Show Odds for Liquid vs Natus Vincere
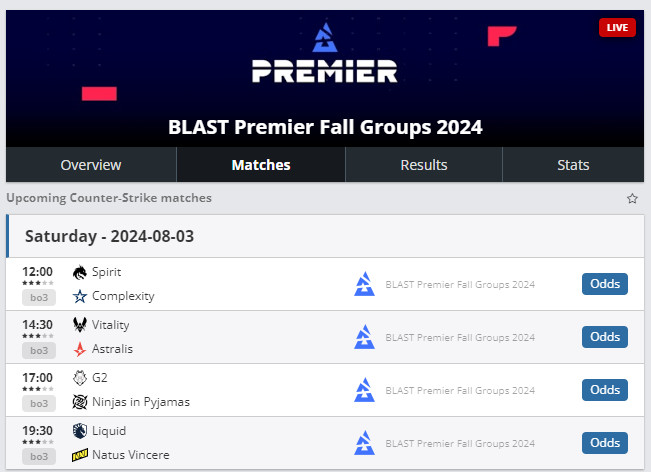Image resolution: width=651 pixels, height=472 pixels. pos(605,443)
